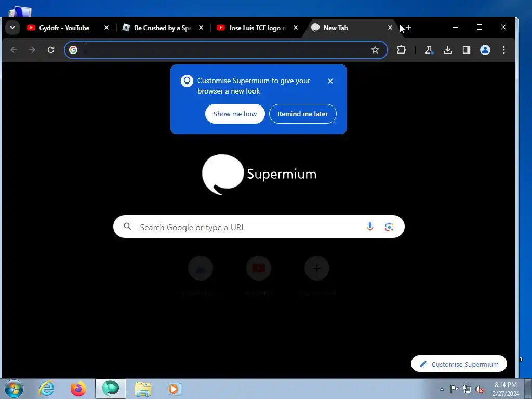Launch Internet Explorer from taskbar
The width and height of the screenshot is (532, 399).
pyautogui.click(x=46, y=389)
